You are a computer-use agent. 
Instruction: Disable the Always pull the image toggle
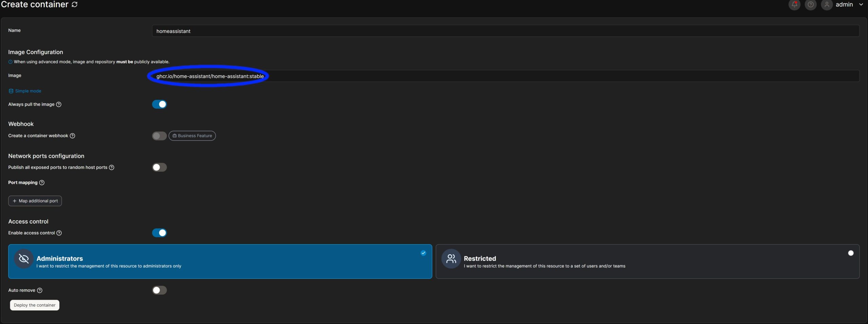[x=159, y=104]
